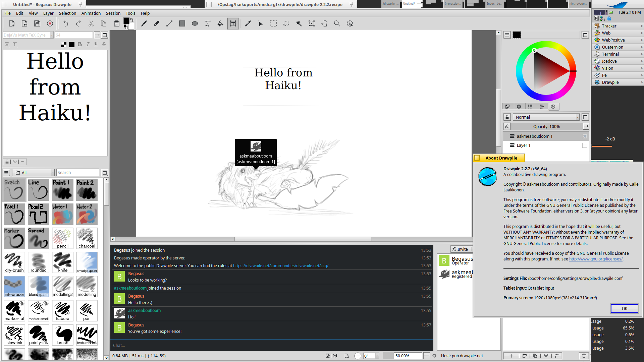Select the Ellipse tool

click(195, 23)
